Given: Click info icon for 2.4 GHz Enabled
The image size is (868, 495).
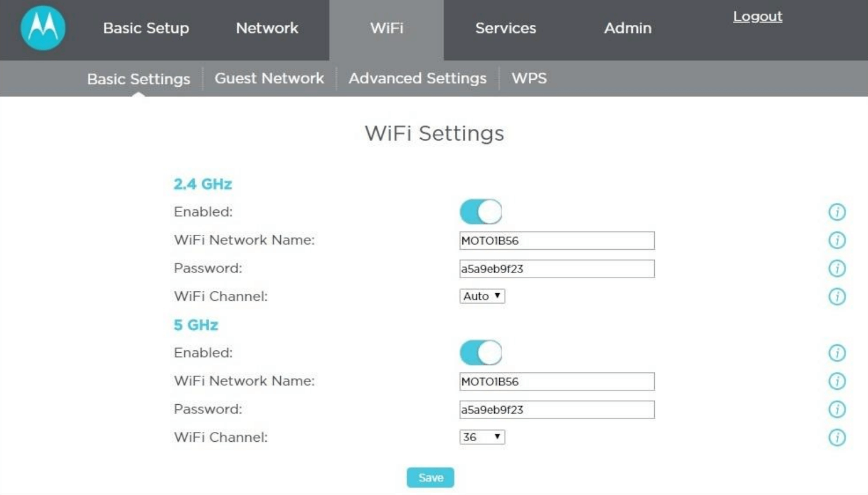Looking at the screenshot, I should (837, 212).
